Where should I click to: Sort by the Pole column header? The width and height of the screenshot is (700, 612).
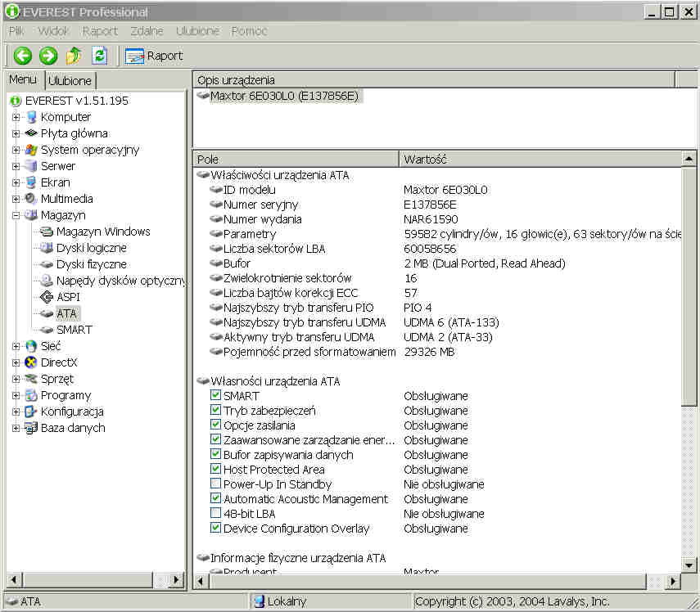tap(296, 160)
